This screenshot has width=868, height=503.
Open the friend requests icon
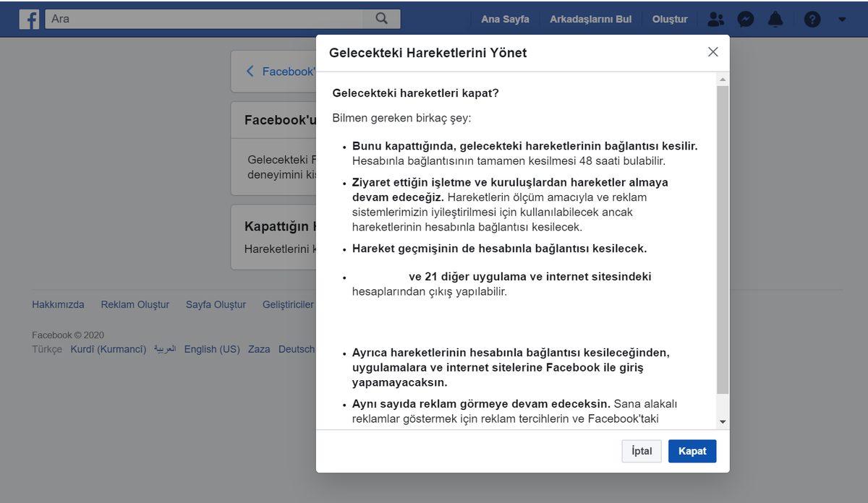[x=715, y=19]
